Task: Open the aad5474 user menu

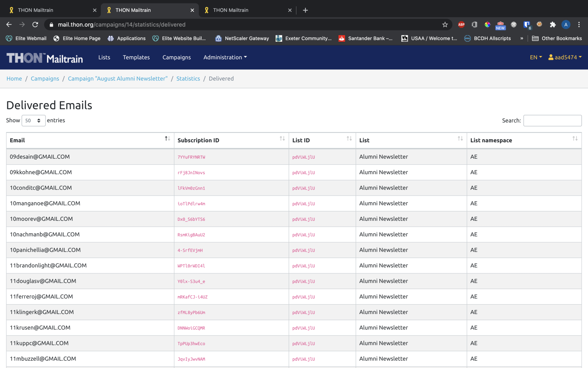Action: tap(565, 57)
